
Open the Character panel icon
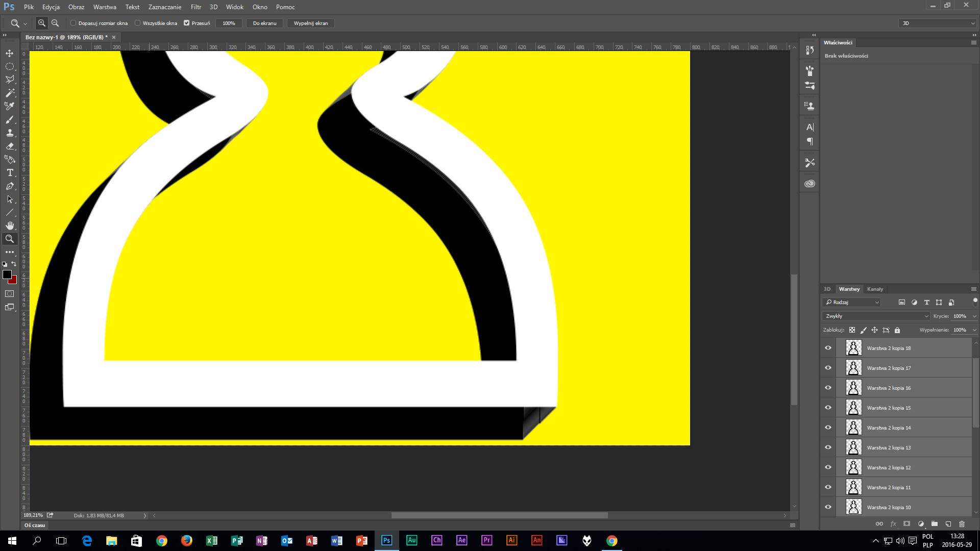pos(810,127)
